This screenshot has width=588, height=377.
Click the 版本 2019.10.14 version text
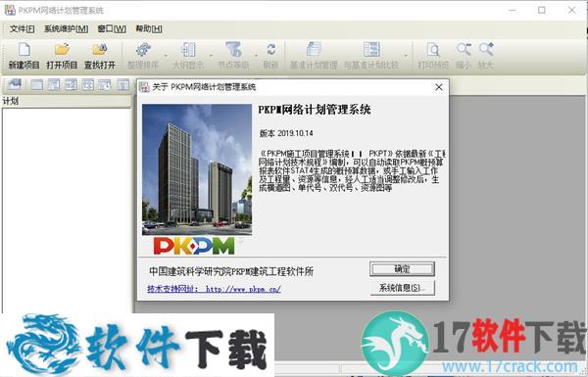286,133
